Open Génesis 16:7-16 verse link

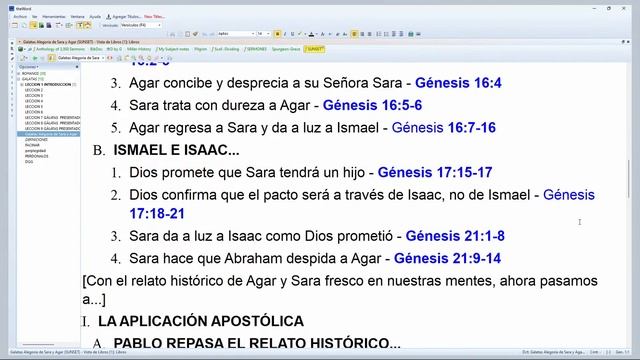point(444,128)
